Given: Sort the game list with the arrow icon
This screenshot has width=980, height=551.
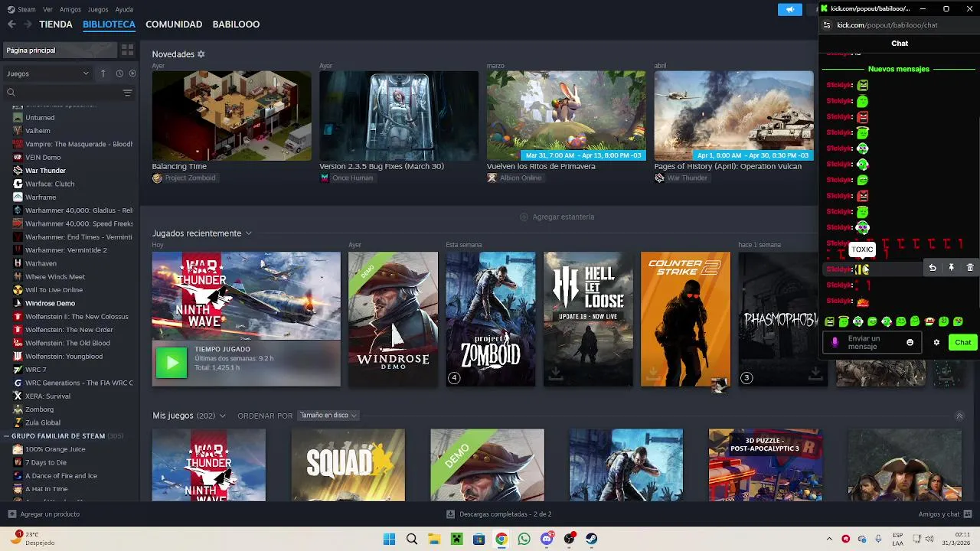Looking at the screenshot, I should click(103, 73).
